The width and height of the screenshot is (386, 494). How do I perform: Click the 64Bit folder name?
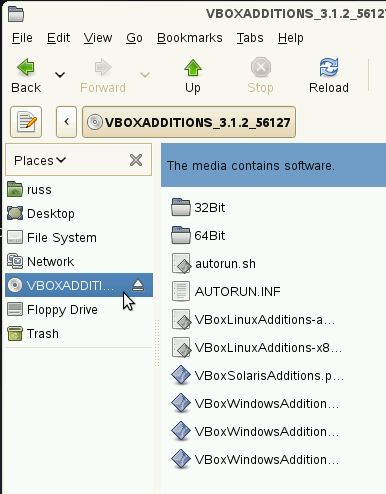(210, 236)
